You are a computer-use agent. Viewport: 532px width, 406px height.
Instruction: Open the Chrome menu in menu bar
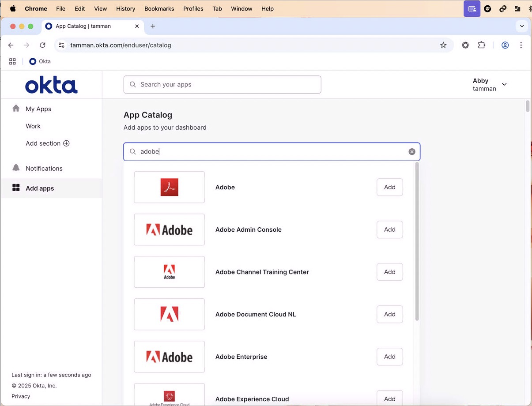point(36,8)
